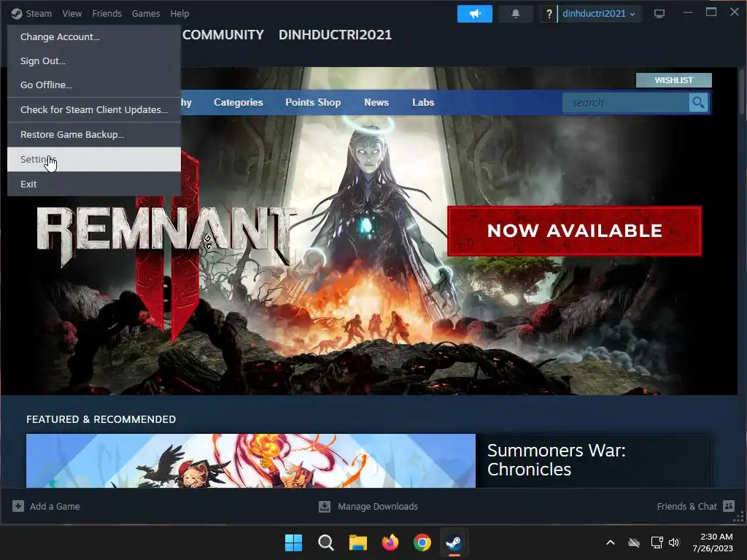Click the Steam icon on taskbar
The image size is (747, 560).
tap(454, 542)
